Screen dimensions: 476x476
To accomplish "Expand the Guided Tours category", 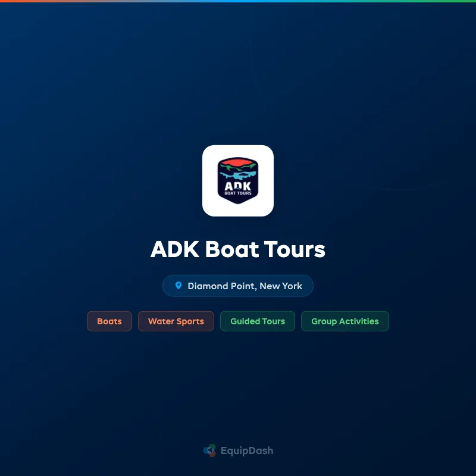I will pyautogui.click(x=258, y=321).
